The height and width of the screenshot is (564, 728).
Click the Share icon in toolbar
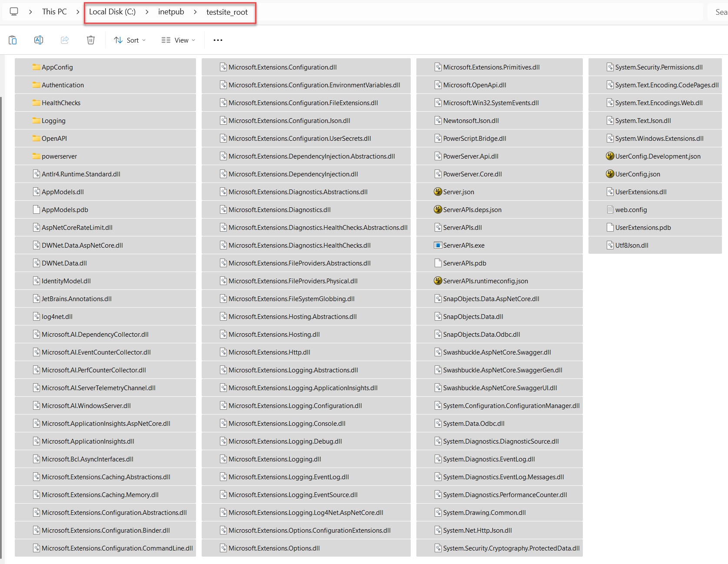pos(65,40)
